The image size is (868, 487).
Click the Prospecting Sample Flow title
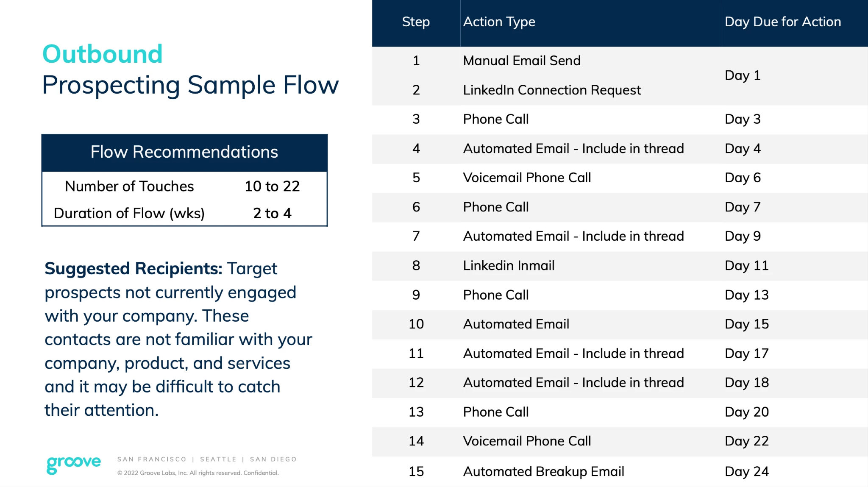click(x=190, y=85)
